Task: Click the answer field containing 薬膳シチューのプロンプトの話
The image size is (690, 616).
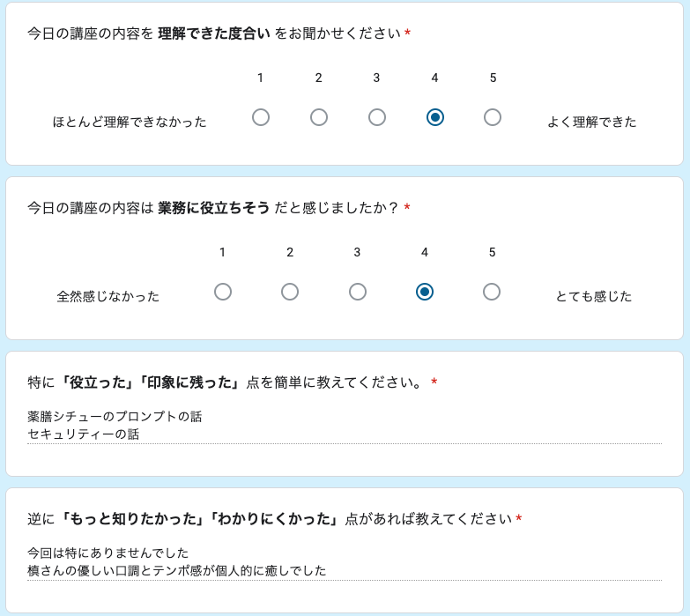Action: (x=344, y=426)
